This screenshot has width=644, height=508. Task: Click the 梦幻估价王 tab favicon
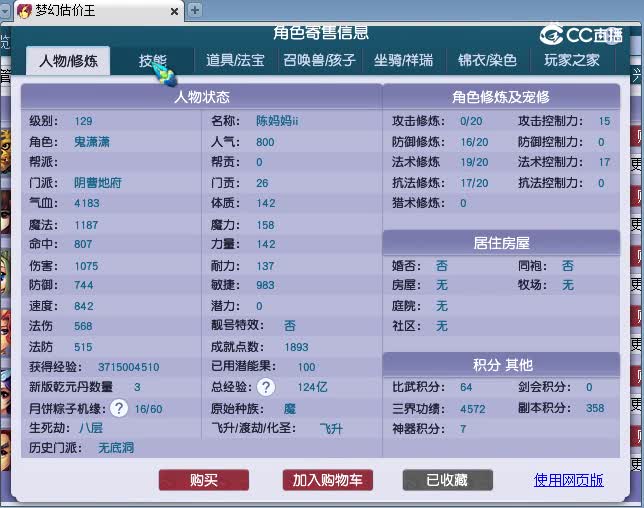point(24,11)
